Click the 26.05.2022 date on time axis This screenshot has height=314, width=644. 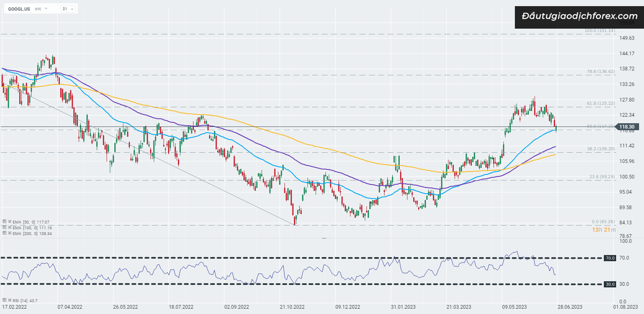click(125, 307)
